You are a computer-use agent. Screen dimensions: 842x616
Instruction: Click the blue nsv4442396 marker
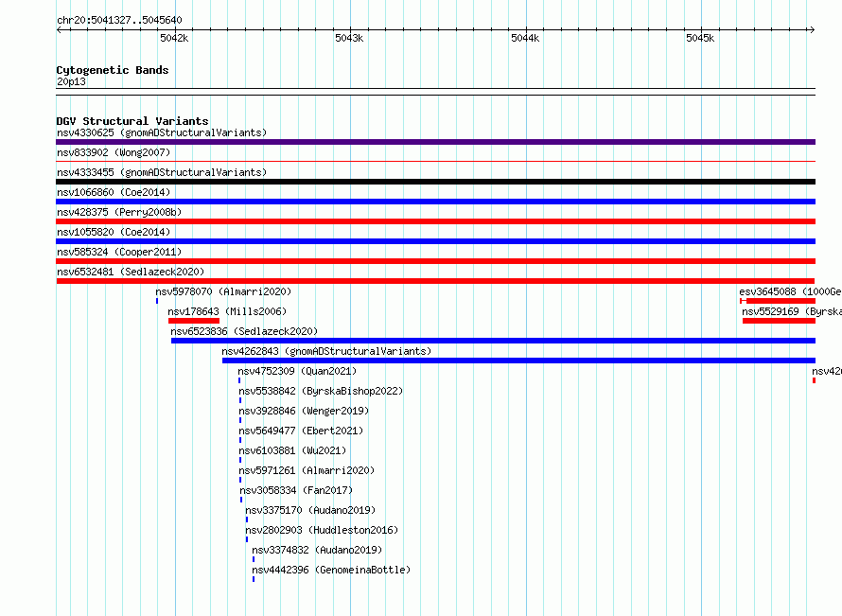(254, 579)
